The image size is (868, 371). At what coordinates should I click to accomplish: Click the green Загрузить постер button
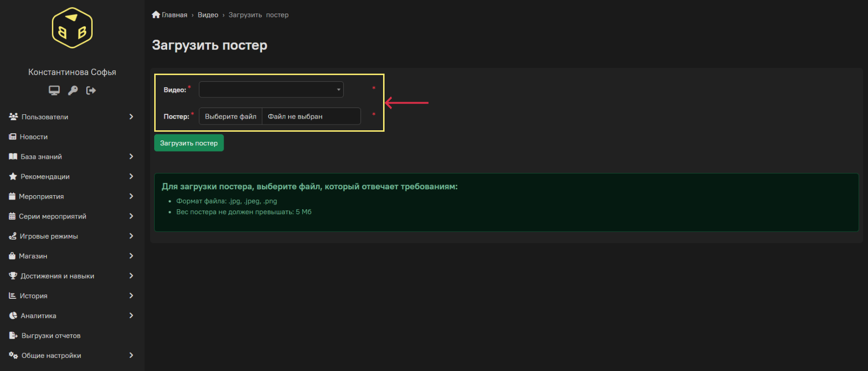(x=189, y=143)
